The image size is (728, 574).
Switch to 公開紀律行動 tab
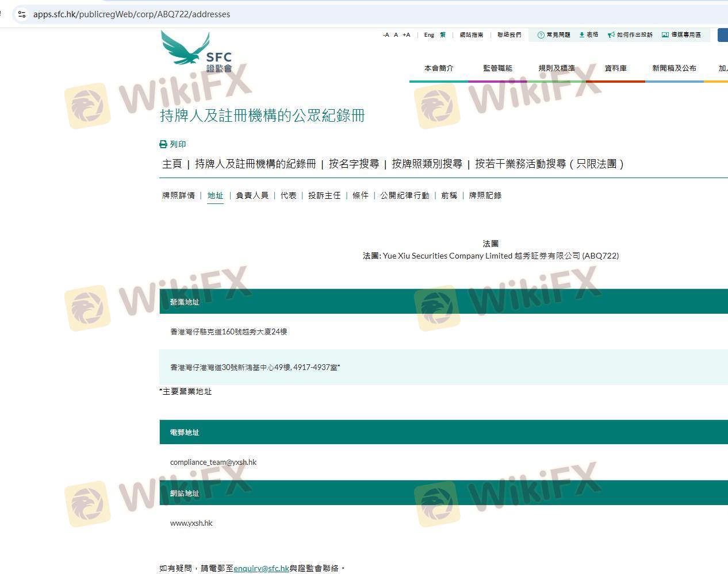pyautogui.click(x=405, y=195)
